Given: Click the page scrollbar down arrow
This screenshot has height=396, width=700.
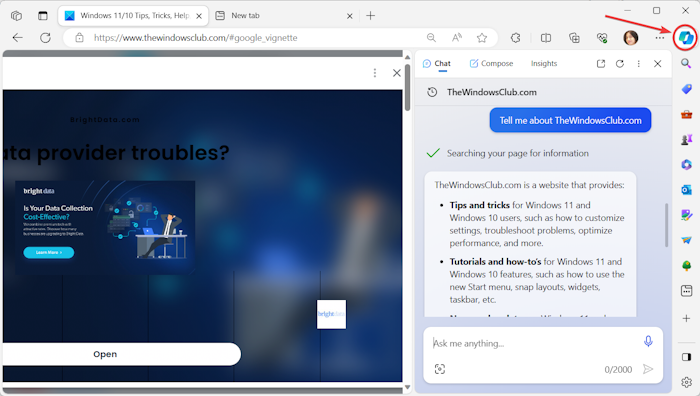Looking at the screenshot, I should [407, 387].
